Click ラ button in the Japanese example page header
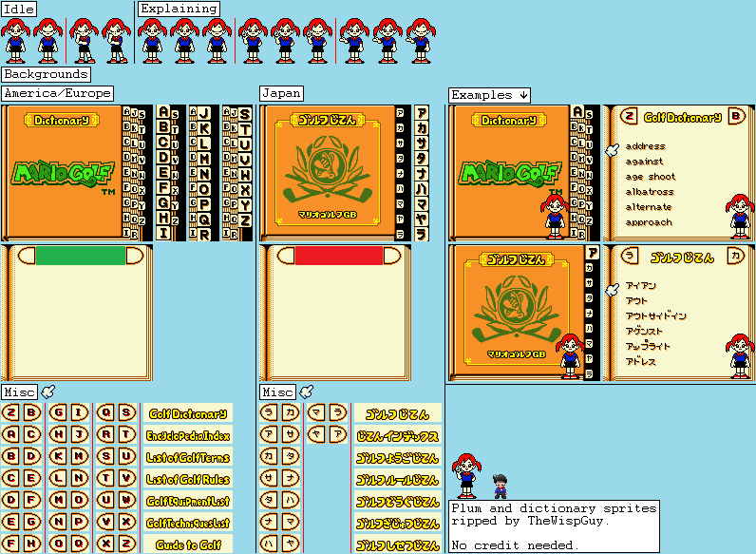The height and width of the screenshot is (554, 756). point(629,256)
